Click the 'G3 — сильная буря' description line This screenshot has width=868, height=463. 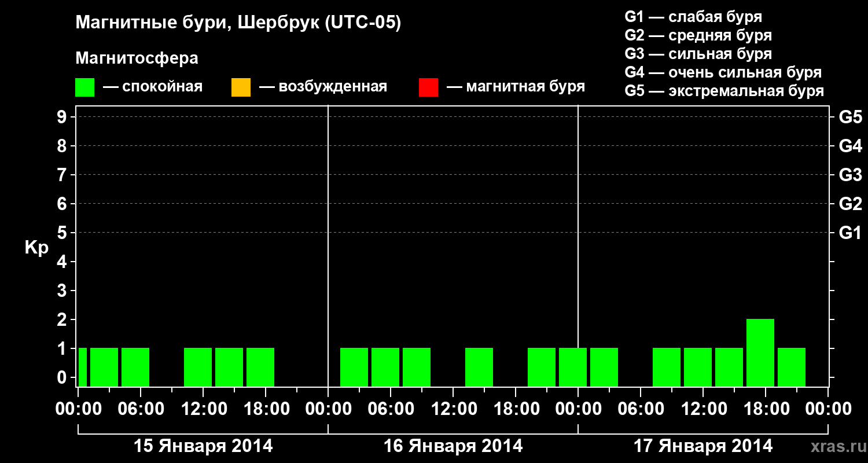(698, 54)
